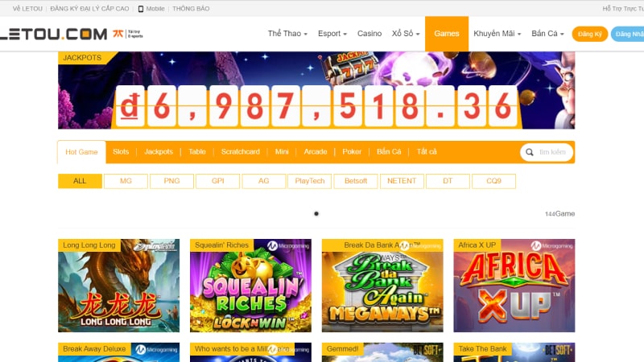Filter games by PlayTech provider
Image resolution: width=644 pixels, height=362 pixels.
click(310, 181)
